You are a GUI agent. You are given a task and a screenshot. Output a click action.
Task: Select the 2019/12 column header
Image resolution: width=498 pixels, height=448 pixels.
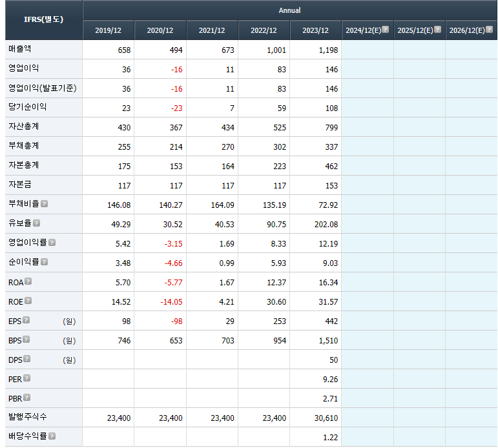click(109, 30)
